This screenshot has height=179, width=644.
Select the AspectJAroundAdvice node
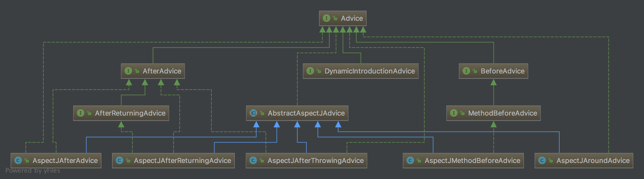pyautogui.click(x=584, y=161)
